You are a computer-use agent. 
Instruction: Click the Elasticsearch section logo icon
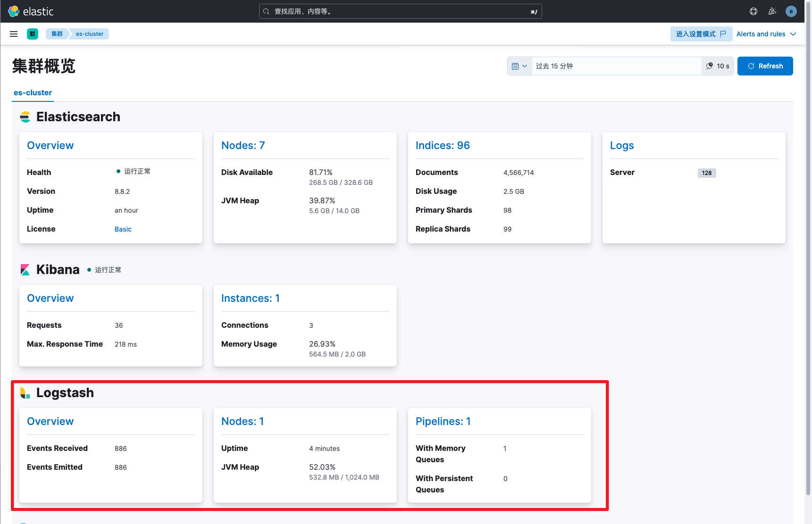click(25, 117)
